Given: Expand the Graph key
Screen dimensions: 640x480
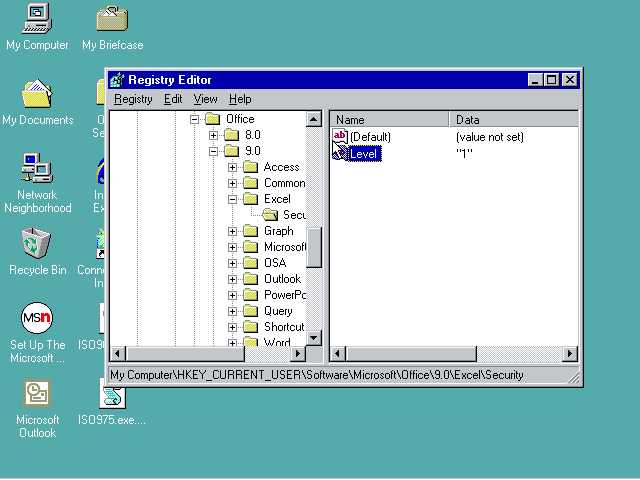Looking at the screenshot, I should coord(232,231).
